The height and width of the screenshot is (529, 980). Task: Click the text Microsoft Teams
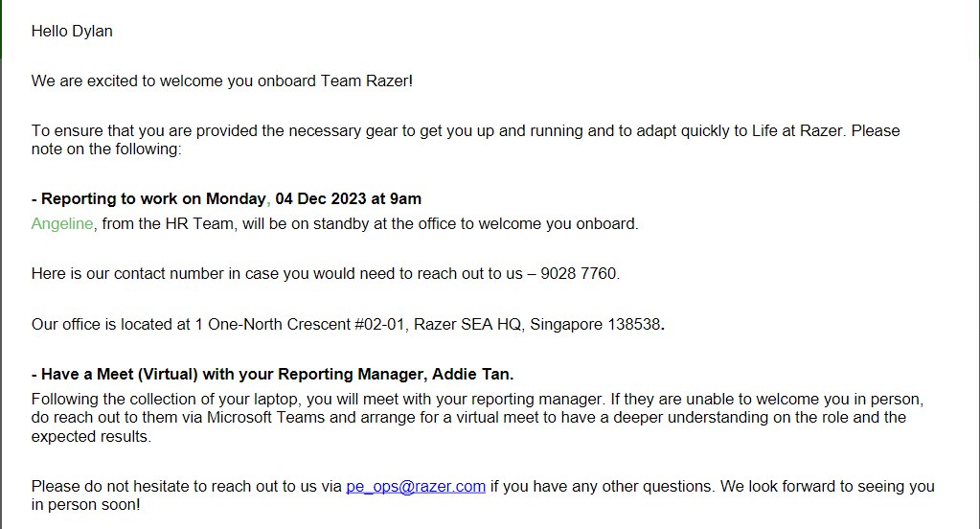coord(265,418)
